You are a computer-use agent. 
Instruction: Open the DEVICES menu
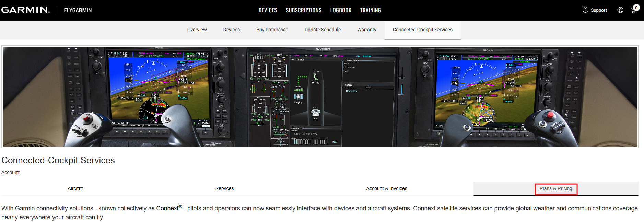[x=268, y=10]
